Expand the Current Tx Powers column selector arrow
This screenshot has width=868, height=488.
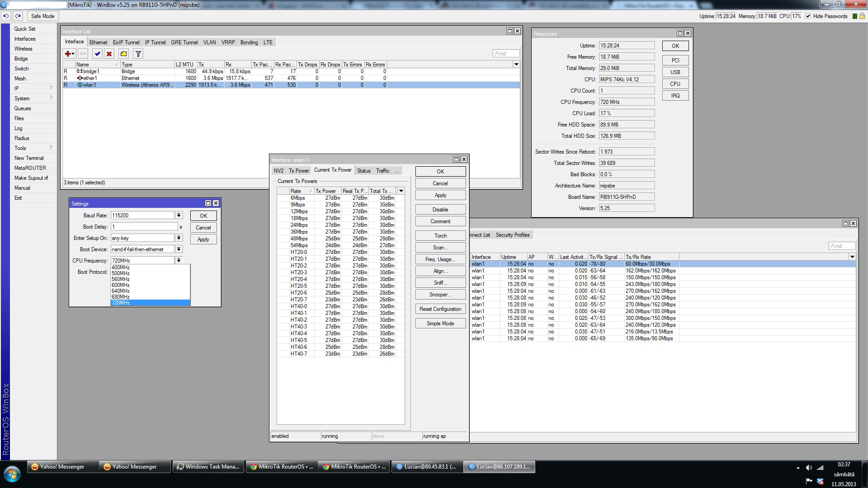tap(401, 191)
